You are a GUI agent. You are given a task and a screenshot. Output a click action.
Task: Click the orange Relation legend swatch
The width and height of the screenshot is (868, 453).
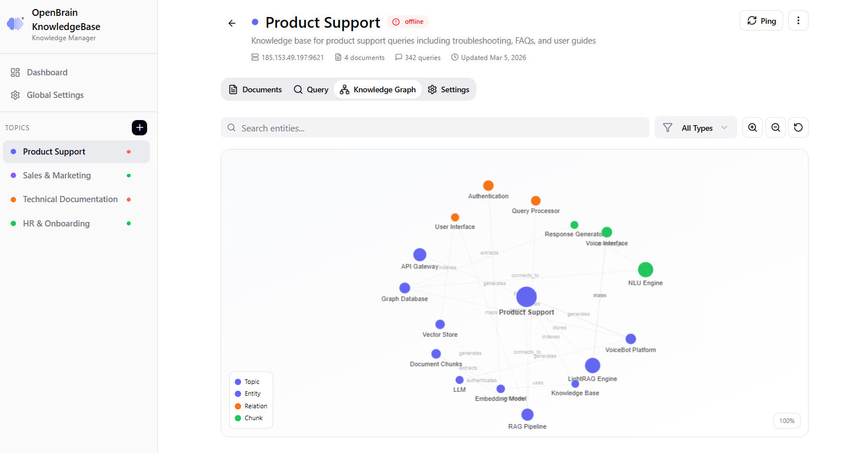238,406
